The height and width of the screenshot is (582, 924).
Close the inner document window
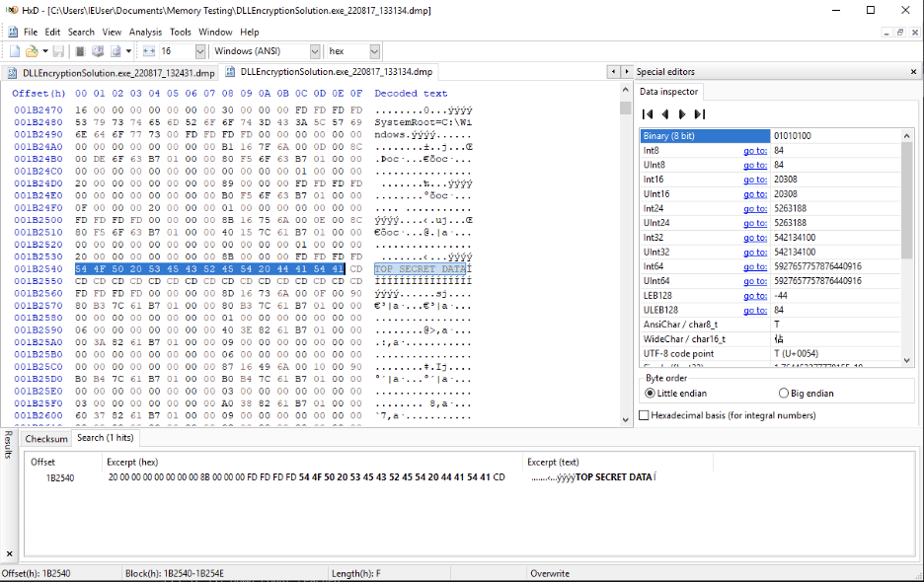tap(914, 33)
